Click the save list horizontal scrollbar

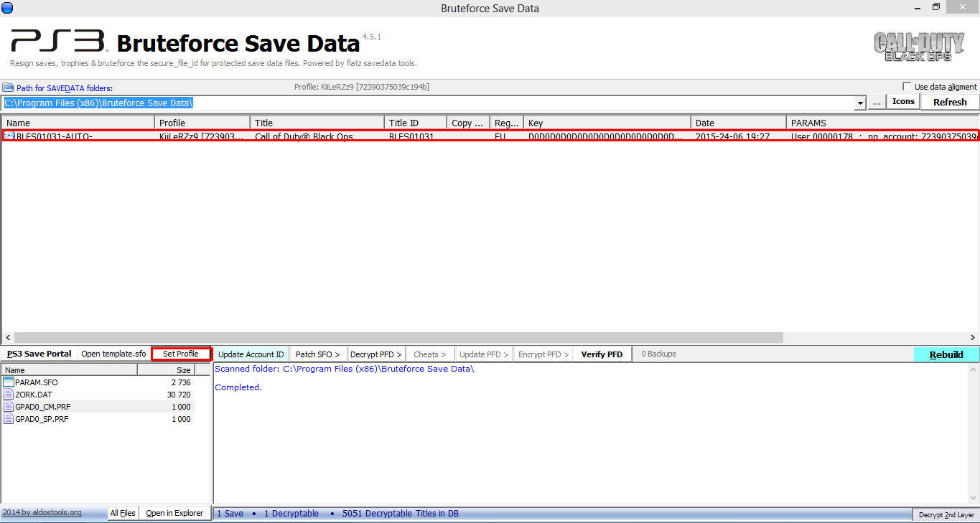point(398,337)
